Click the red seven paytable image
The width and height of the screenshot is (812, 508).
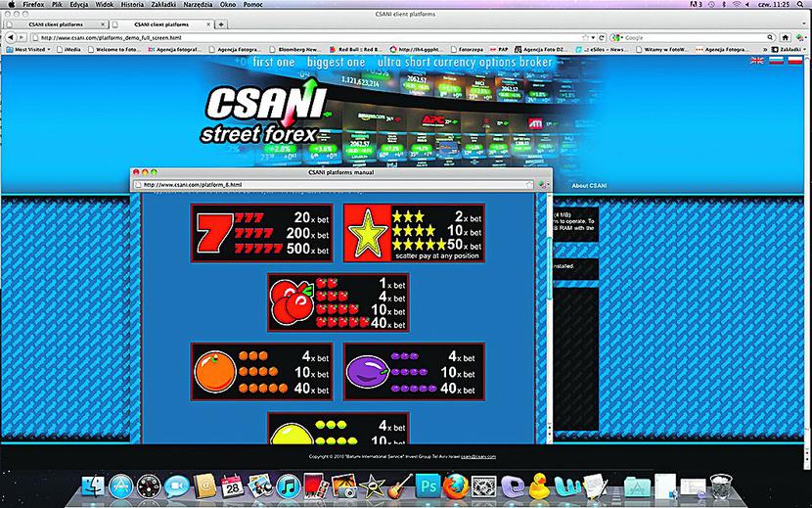pos(261,233)
